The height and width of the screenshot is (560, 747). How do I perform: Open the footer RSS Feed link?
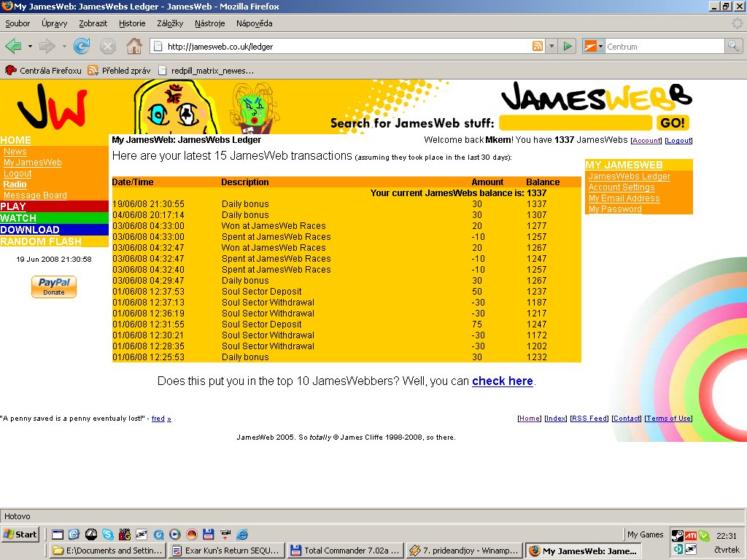pos(589,419)
